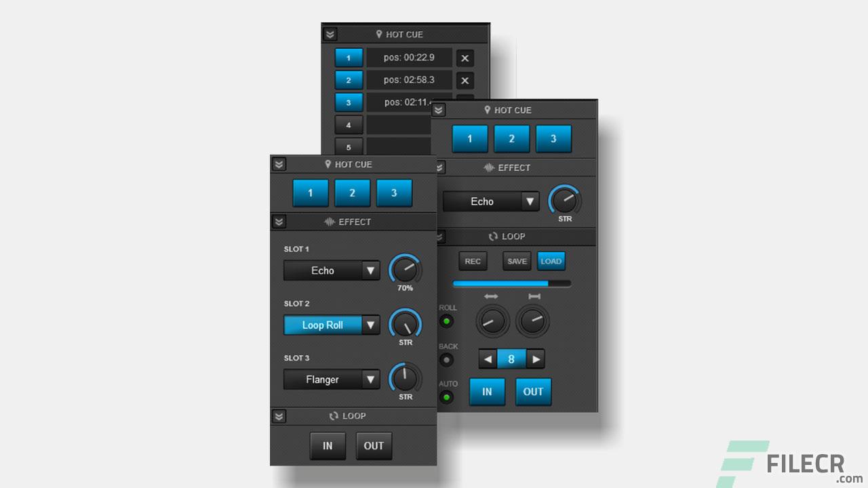Viewport: 868px width, 488px height.
Task: Toggle BACK indicator light
Action: coord(448,359)
